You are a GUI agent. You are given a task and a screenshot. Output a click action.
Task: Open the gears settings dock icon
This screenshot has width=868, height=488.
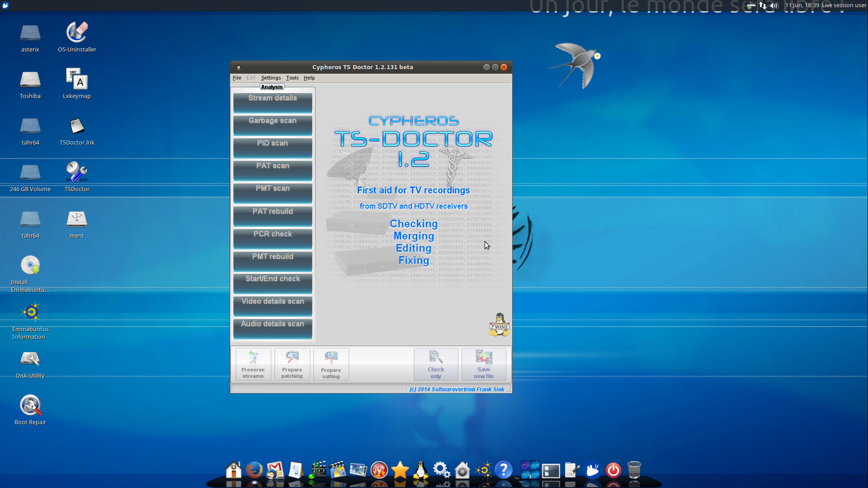[441, 470]
